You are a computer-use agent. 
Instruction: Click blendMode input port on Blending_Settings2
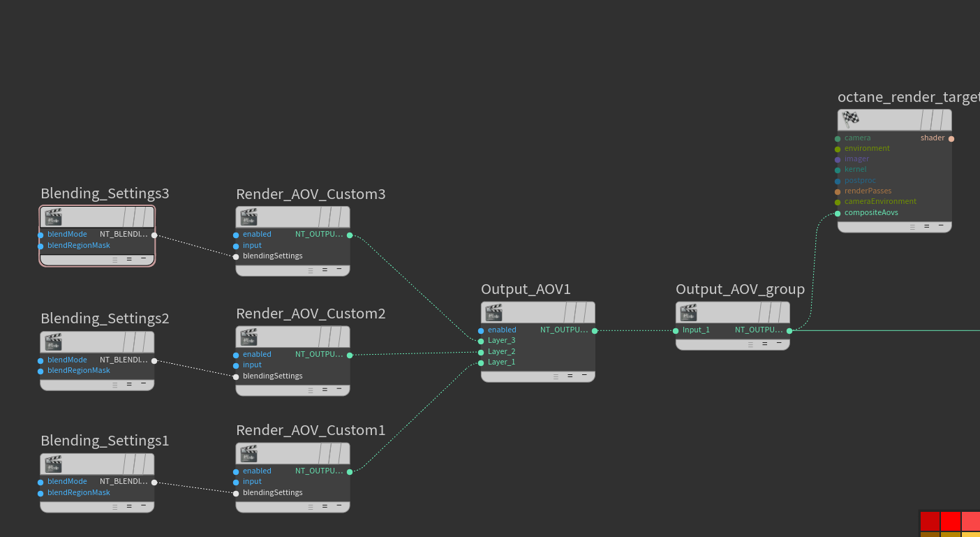[40, 361]
